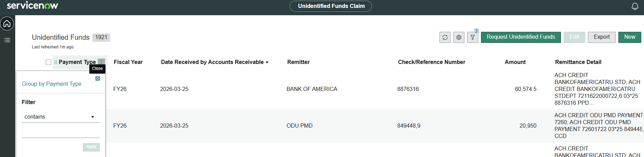Click the Unidentified Funds Claim header tab
The width and height of the screenshot is (644, 157).
331,6
